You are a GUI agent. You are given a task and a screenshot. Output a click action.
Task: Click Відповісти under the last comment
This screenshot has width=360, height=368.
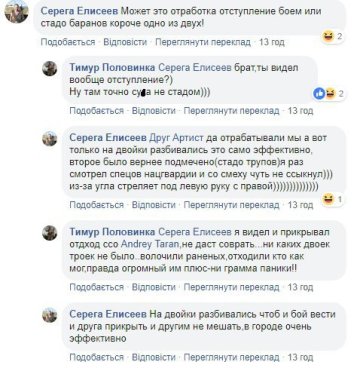tap(154, 358)
